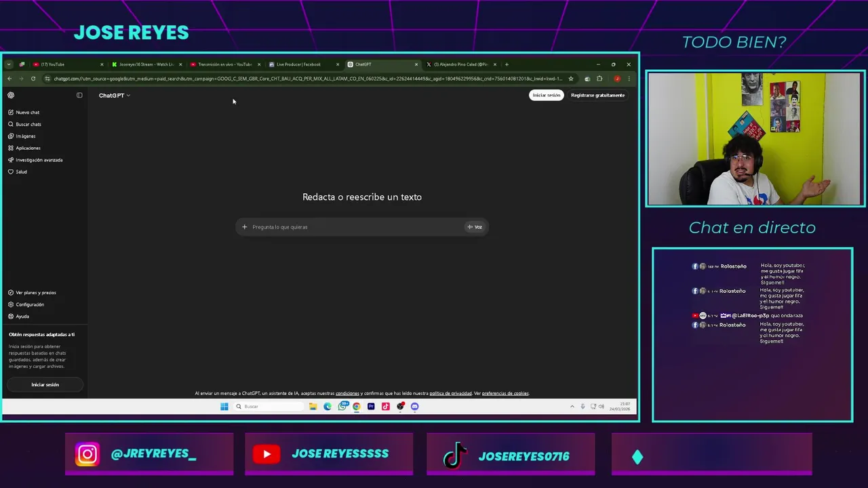
Task: Open WhatsApp from taskbar
Action: [x=342, y=407]
